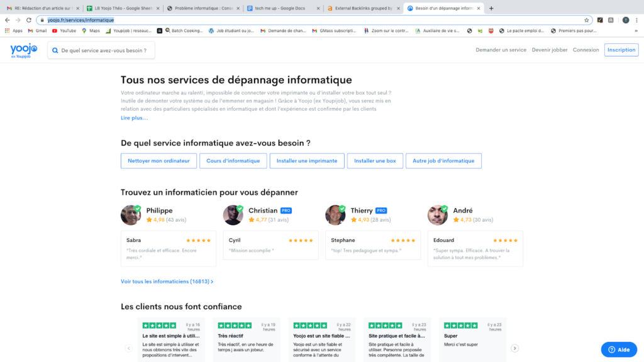Open Cyril's 'Mission accomplie' review card

[x=270, y=246]
